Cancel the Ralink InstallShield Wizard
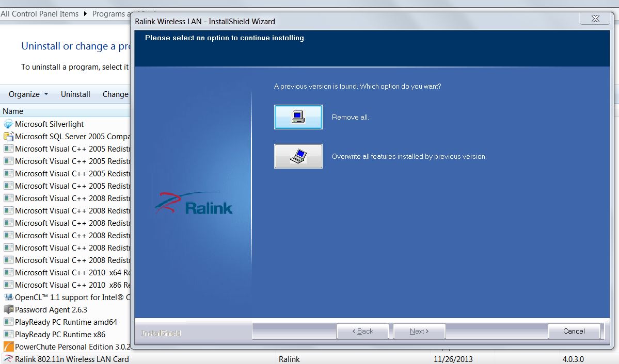This screenshot has width=619, height=364. 574,331
